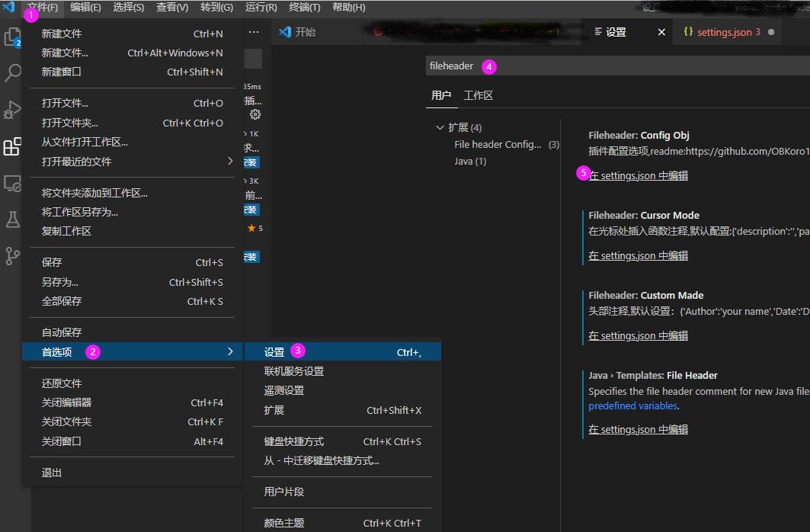Open the 终端 menu in the menu bar
Screen dimensions: 810x532
click(304, 8)
